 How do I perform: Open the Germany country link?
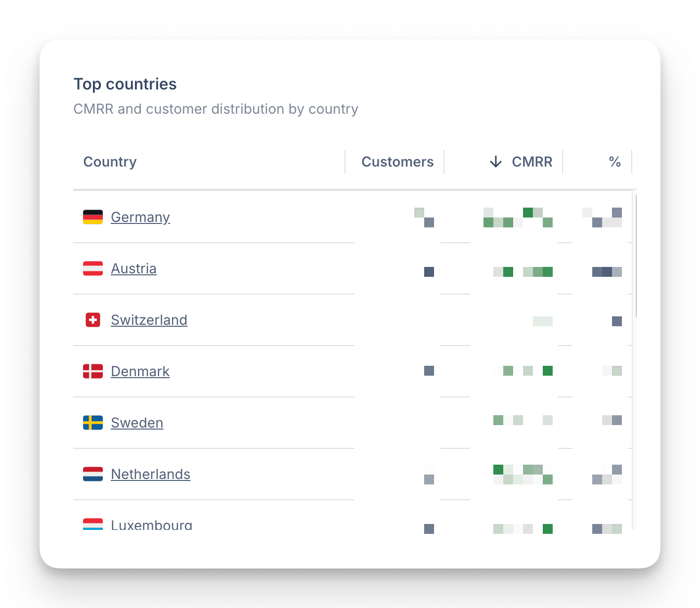(x=140, y=217)
